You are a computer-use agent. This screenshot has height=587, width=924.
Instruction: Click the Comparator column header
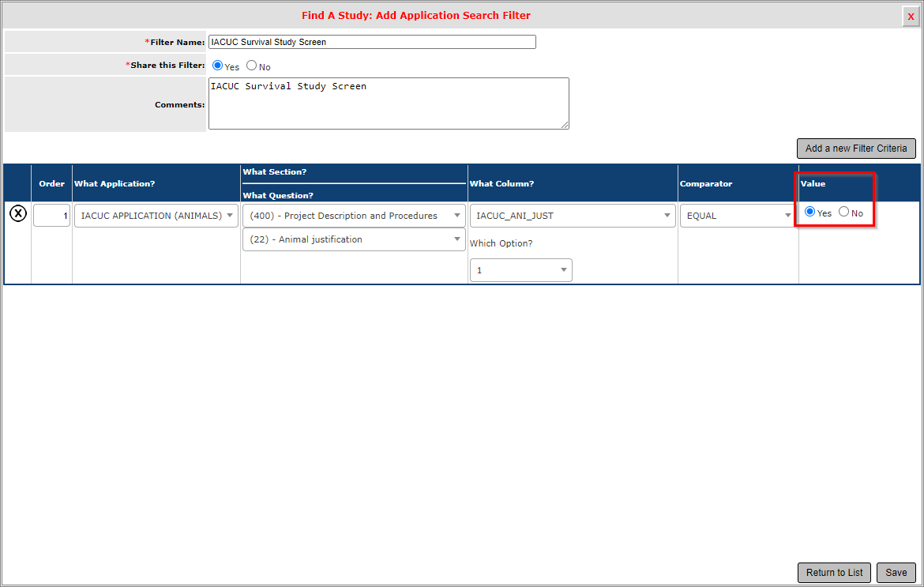tap(706, 184)
